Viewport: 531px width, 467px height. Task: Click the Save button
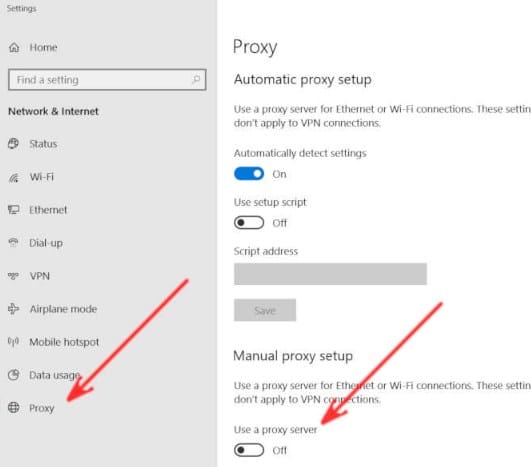click(x=265, y=310)
